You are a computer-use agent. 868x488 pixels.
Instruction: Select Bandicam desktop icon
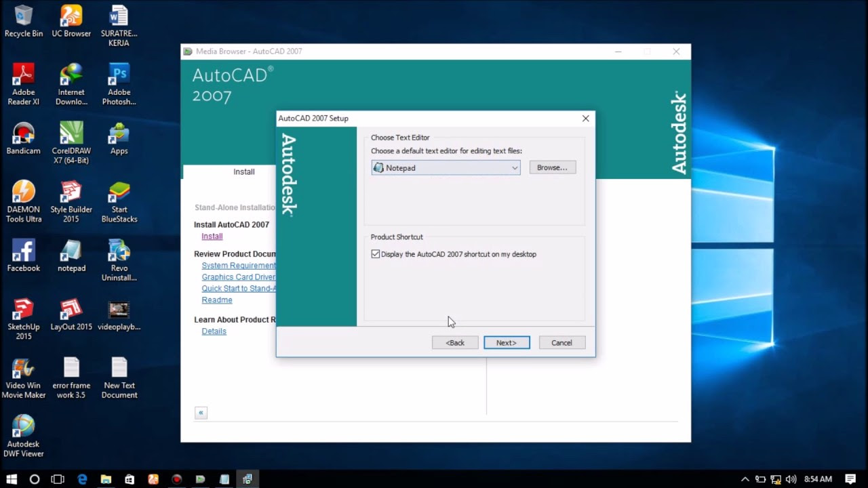[24, 138]
